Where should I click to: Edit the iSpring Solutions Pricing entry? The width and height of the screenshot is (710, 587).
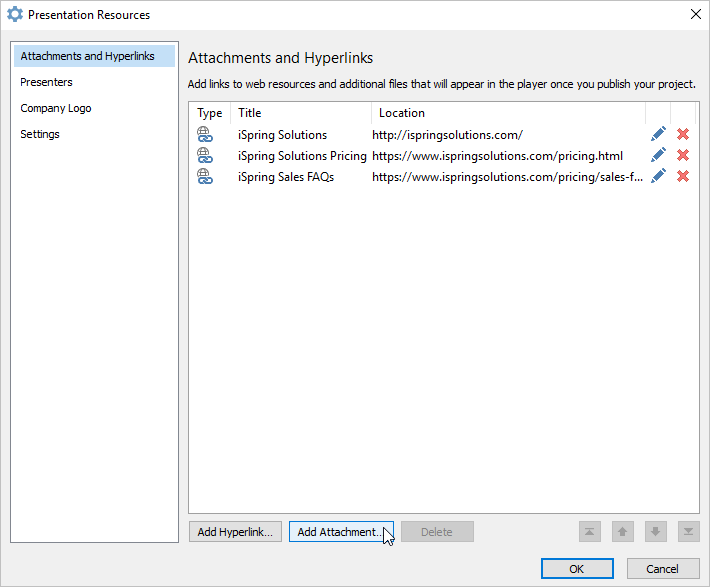click(x=658, y=155)
